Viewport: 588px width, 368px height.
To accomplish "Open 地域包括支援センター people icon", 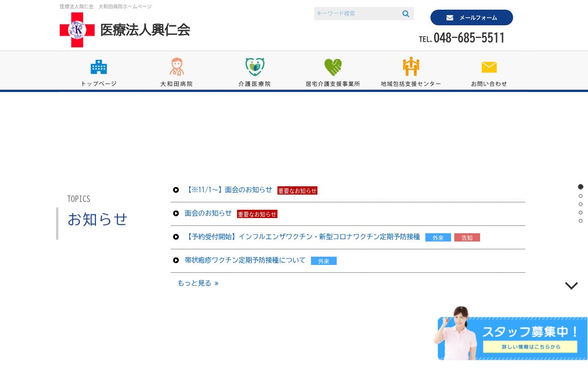I will pyautogui.click(x=411, y=67).
